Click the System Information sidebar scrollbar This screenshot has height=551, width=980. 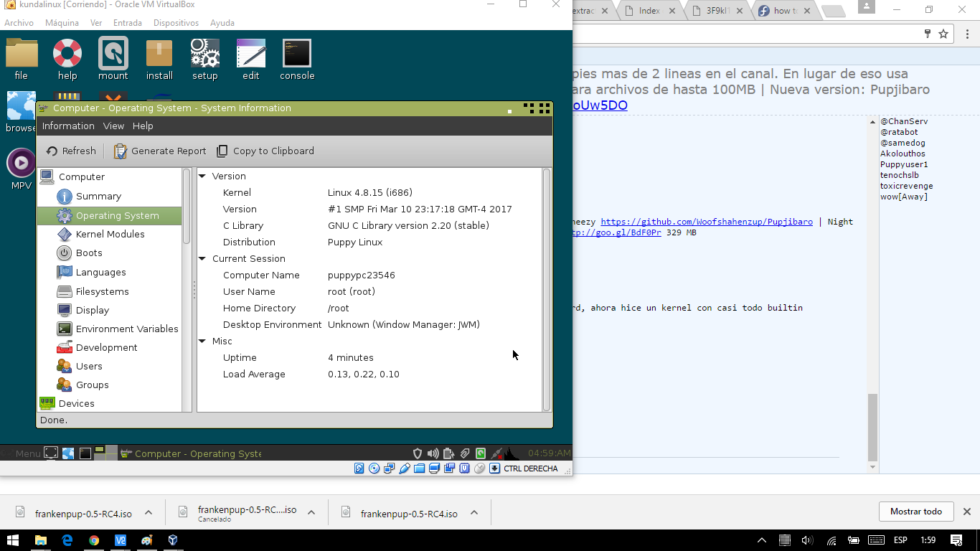[x=187, y=206]
